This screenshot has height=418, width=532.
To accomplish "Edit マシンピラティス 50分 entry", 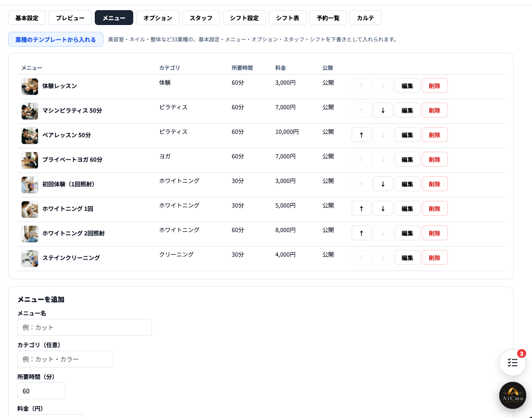I will [407, 110].
